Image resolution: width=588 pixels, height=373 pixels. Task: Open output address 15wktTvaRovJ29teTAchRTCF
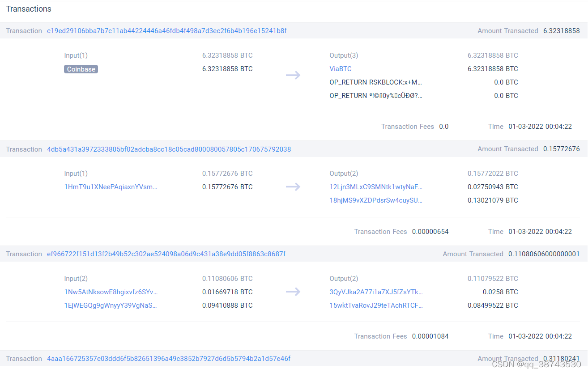[x=376, y=305]
